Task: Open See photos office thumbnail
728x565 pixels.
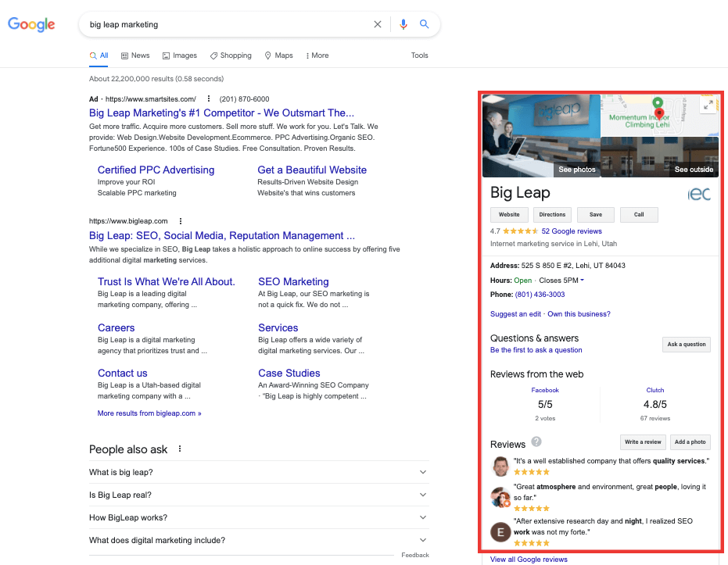Action: point(541,136)
